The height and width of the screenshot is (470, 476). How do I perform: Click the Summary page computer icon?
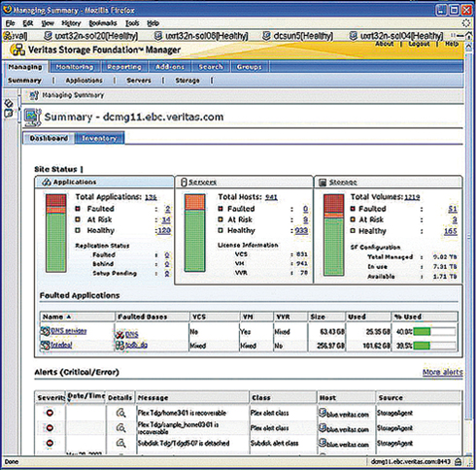point(32,117)
